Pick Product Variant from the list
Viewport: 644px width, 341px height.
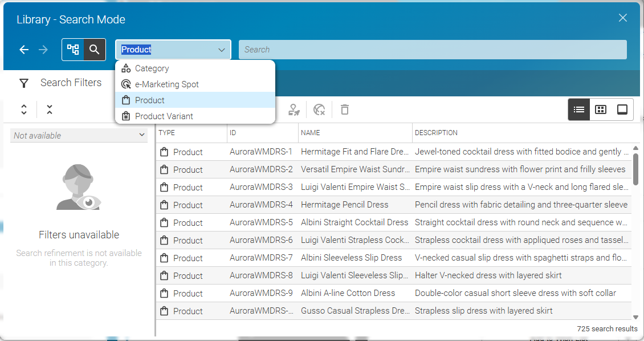(x=164, y=116)
